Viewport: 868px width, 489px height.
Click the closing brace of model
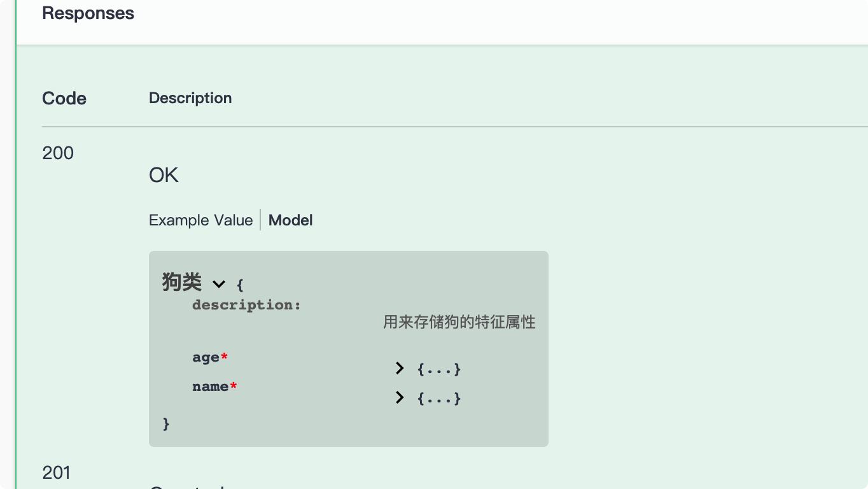166,423
